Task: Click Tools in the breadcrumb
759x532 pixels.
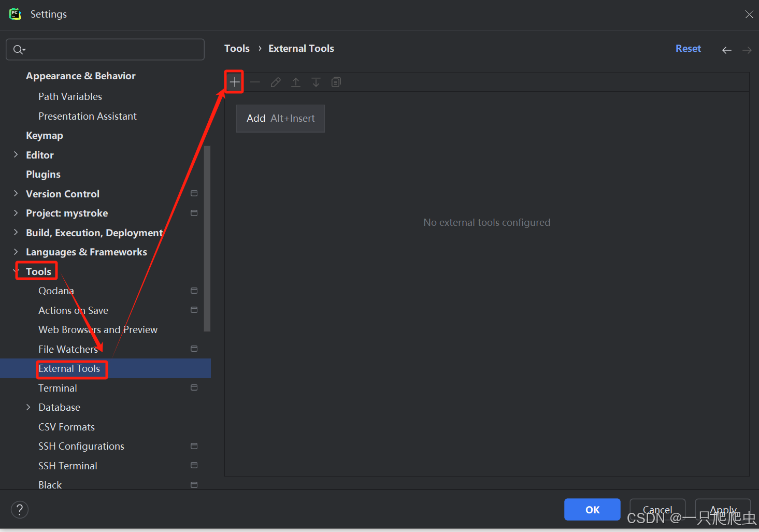Action: pyautogui.click(x=237, y=48)
